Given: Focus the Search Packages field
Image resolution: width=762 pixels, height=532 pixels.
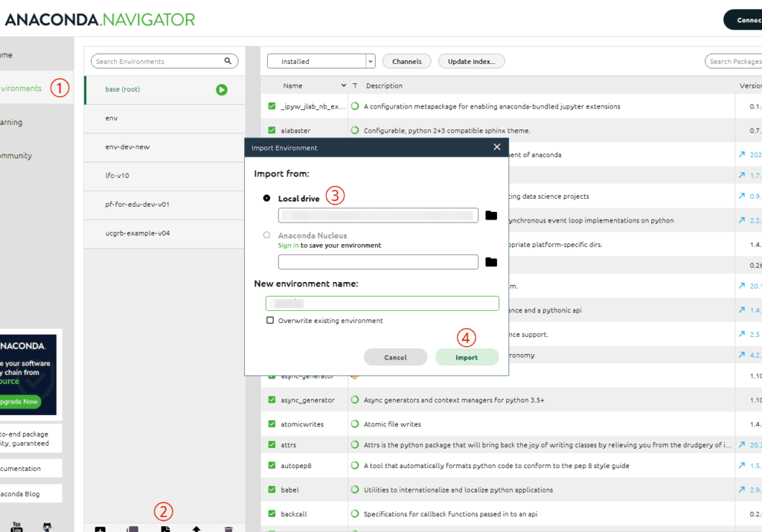Looking at the screenshot, I should point(734,61).
